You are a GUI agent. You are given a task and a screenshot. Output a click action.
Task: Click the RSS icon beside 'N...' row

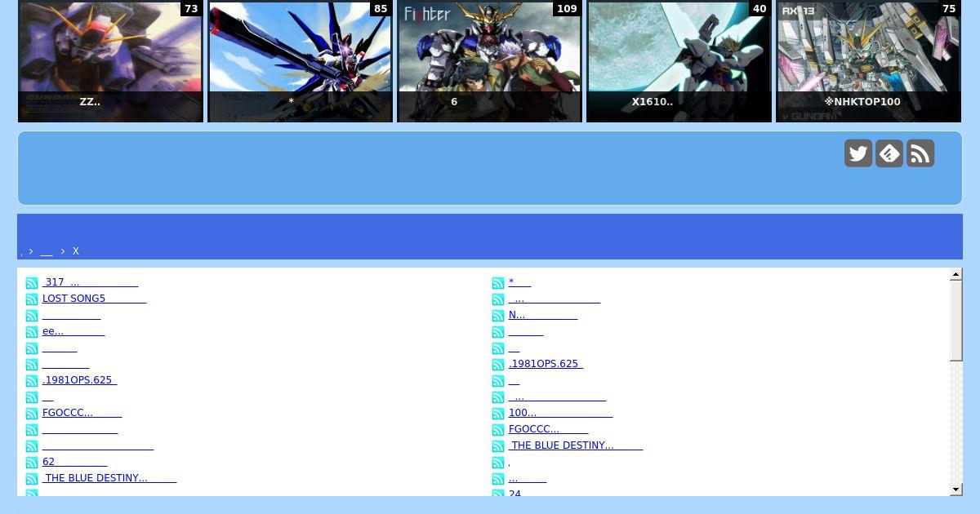click(x=498, y=316)
